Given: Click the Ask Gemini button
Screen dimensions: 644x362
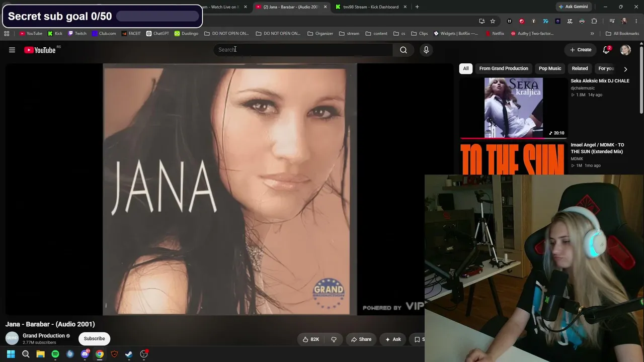Looking at the screenshot, I should [x=573, y=7].
